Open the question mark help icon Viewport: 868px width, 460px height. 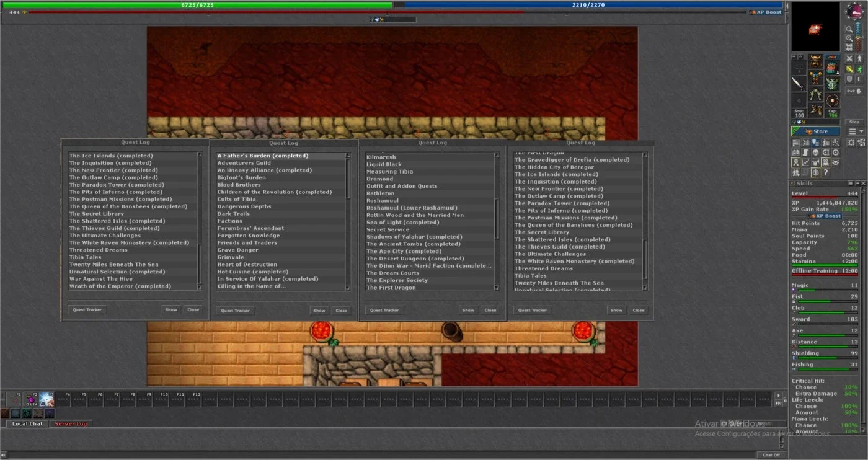point(825,172)
